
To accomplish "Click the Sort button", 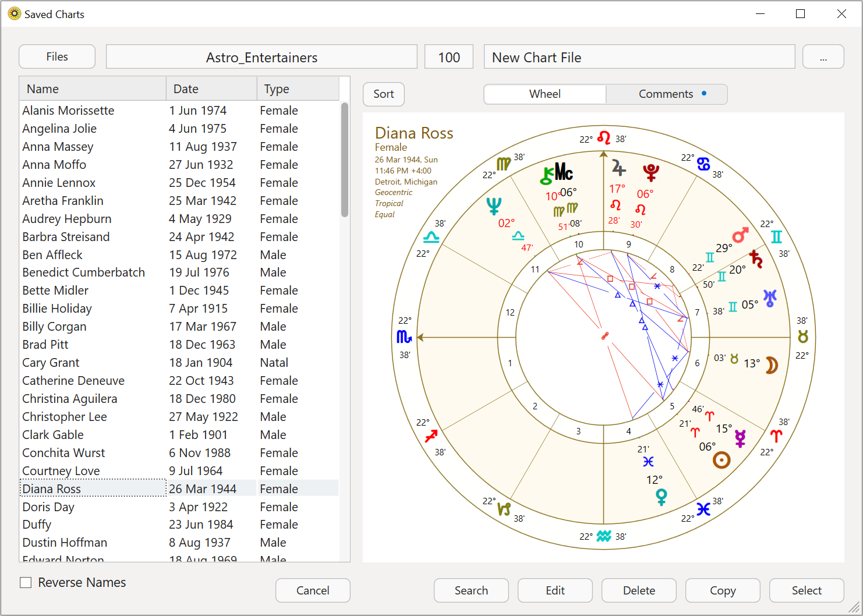I will coord(384,94).
